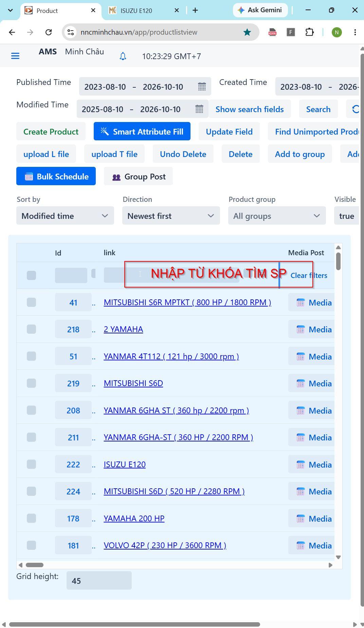Click the refresh icon beside Search
The image size is (364, 628).
[355, 109]
